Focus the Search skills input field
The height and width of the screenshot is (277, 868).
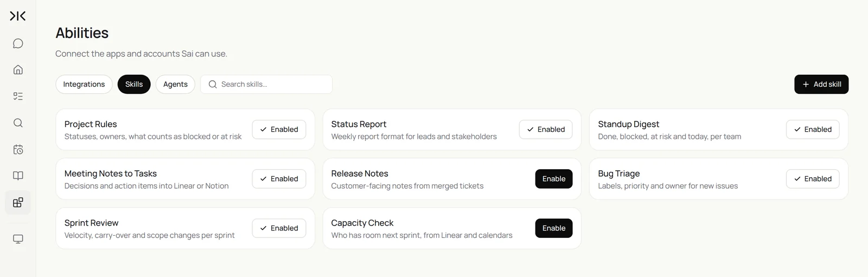click(266, 85)
